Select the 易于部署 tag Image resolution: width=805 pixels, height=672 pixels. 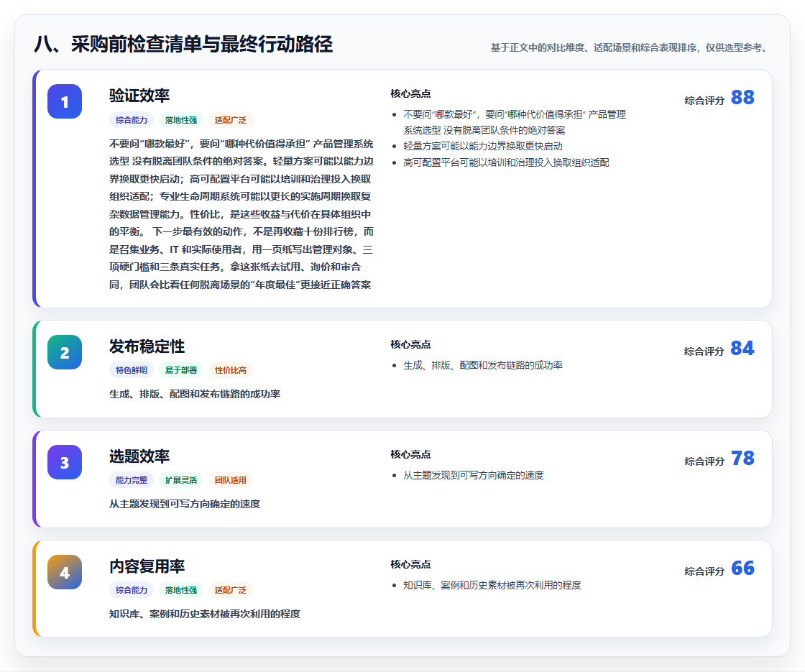click(181, 370)
